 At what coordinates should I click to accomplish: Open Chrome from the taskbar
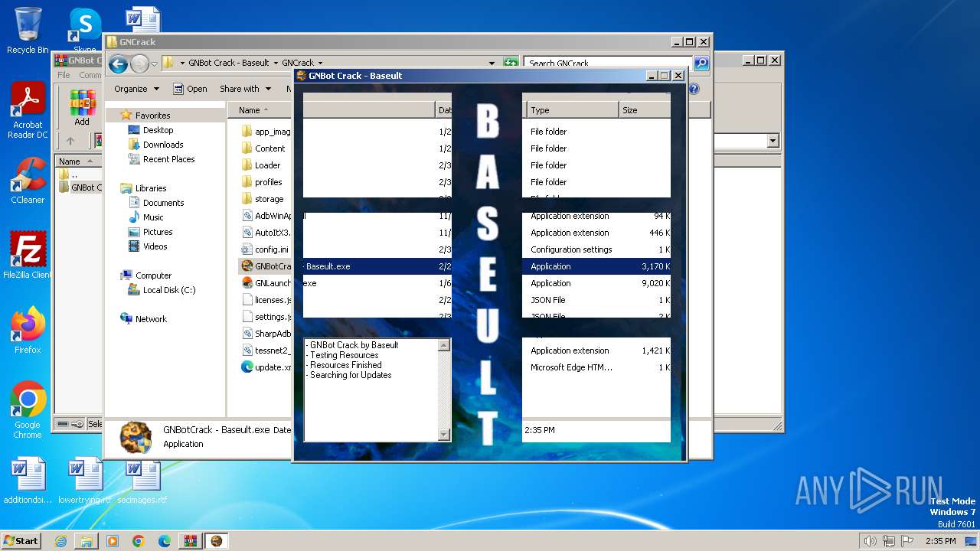pyautogui.click(x=139, y=541)
